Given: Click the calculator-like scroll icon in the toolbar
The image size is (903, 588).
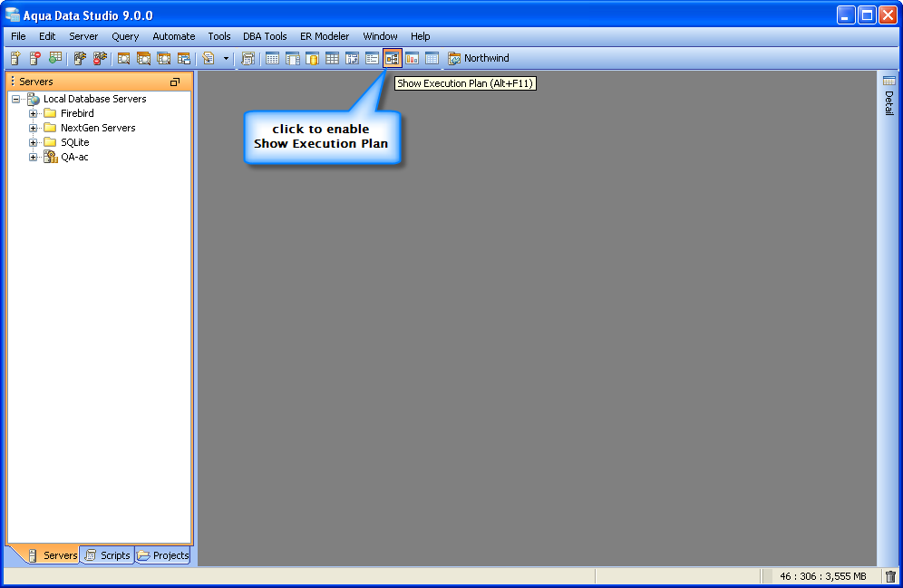Looking at the screenshot, I should click(248, 58).
